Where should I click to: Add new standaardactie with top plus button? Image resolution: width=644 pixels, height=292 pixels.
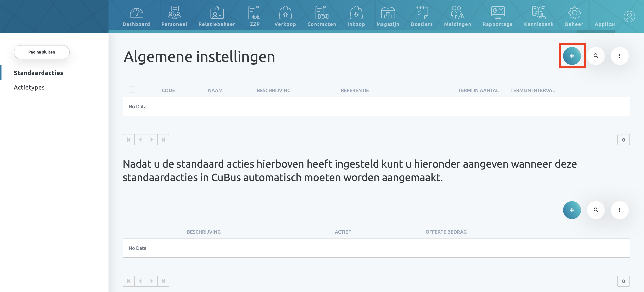(572, 56)
